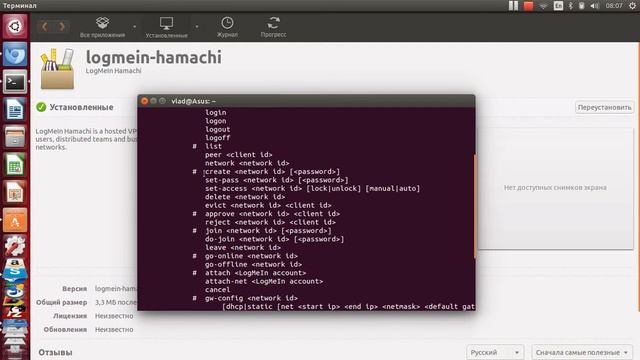The image size is (640, 360).
Task: Click 'gw-config <network id>' terminal line
Action: (251, 298)
